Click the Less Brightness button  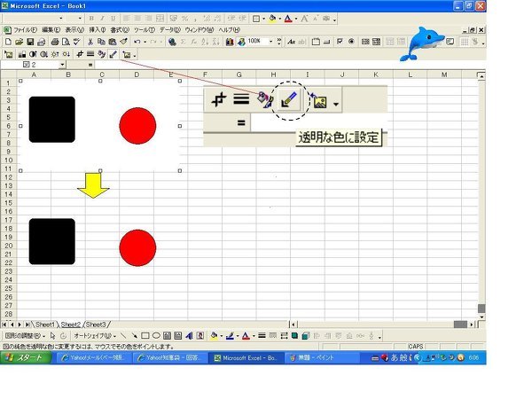(66, 54)
